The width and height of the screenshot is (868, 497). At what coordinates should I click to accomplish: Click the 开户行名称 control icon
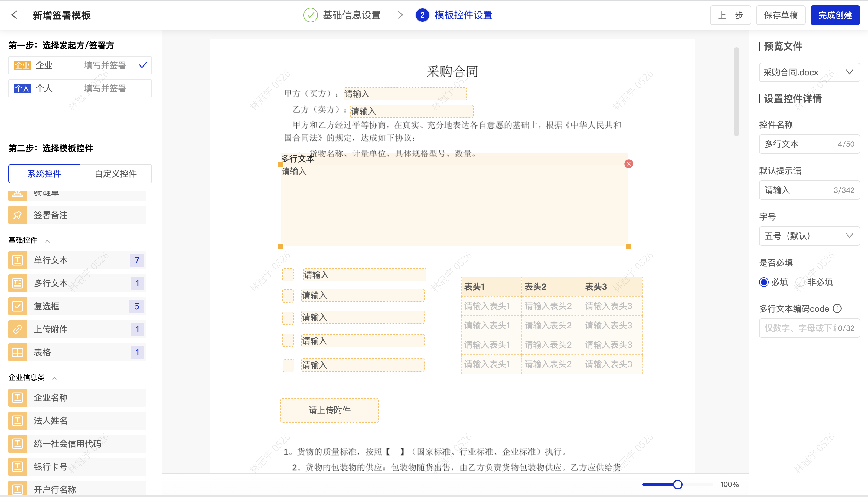tap(18, 489)
